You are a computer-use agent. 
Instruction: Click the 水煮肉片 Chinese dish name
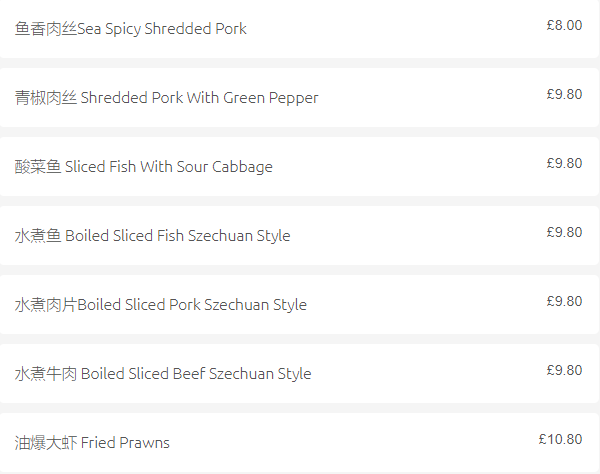[46, 305]
